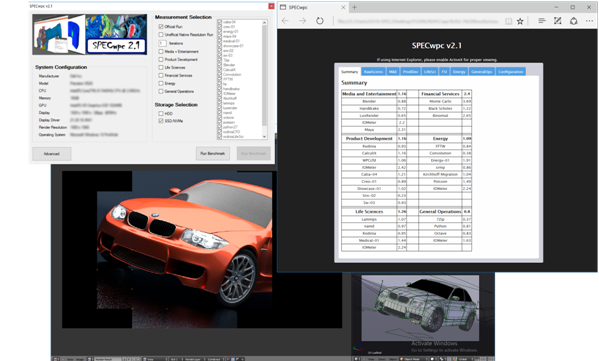The image size is (599, 361).
Task: Open the browser Share icon
Action: coord(573,21)
